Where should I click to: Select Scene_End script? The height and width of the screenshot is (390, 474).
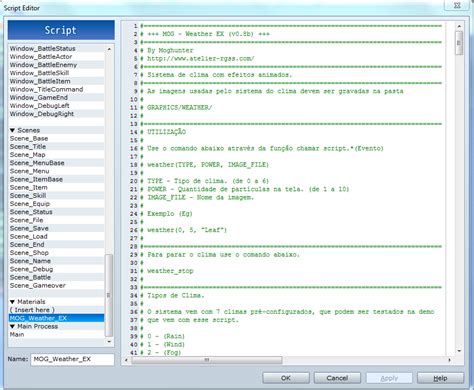click(x=57, y=245)
